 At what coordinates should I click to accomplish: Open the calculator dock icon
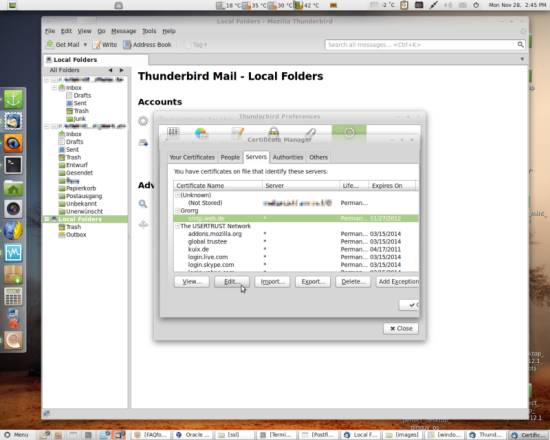click(13, 296)
